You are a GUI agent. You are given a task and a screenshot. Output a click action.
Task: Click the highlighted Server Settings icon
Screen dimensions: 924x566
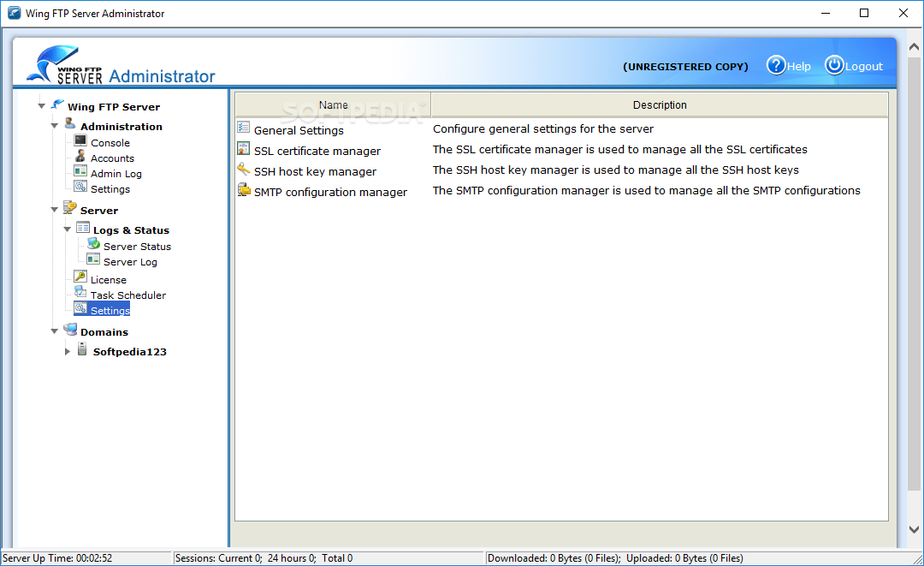[80, 307]
